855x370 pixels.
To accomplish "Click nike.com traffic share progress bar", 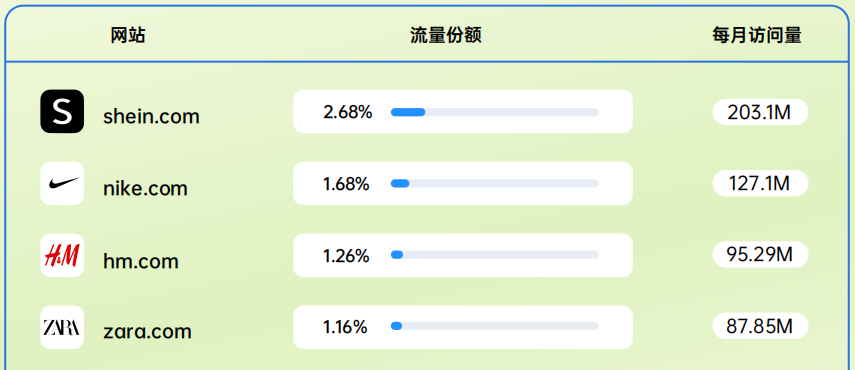I will pyautogui.click(x=495, y=184).
